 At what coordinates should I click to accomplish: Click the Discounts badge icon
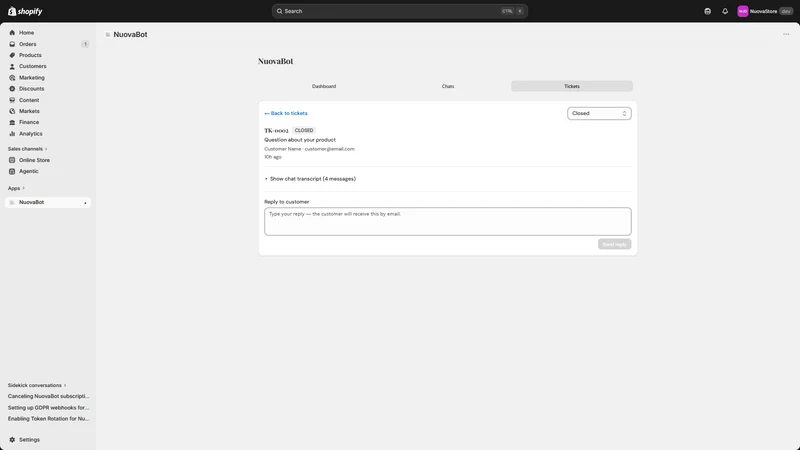(12, 89)
